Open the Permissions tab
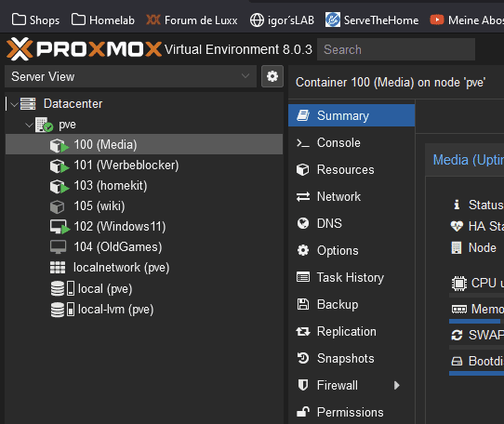504x424 pixels. [x=351, y=412]
